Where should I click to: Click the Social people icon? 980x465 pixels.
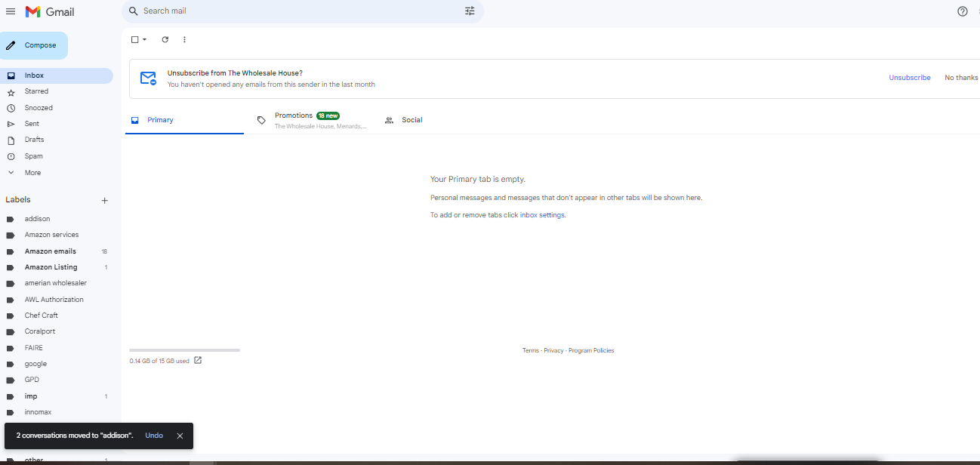pos(390,120)
